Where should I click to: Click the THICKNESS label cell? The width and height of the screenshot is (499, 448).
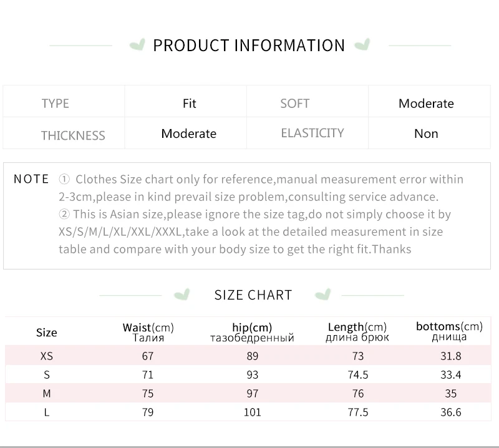[73, 135]
